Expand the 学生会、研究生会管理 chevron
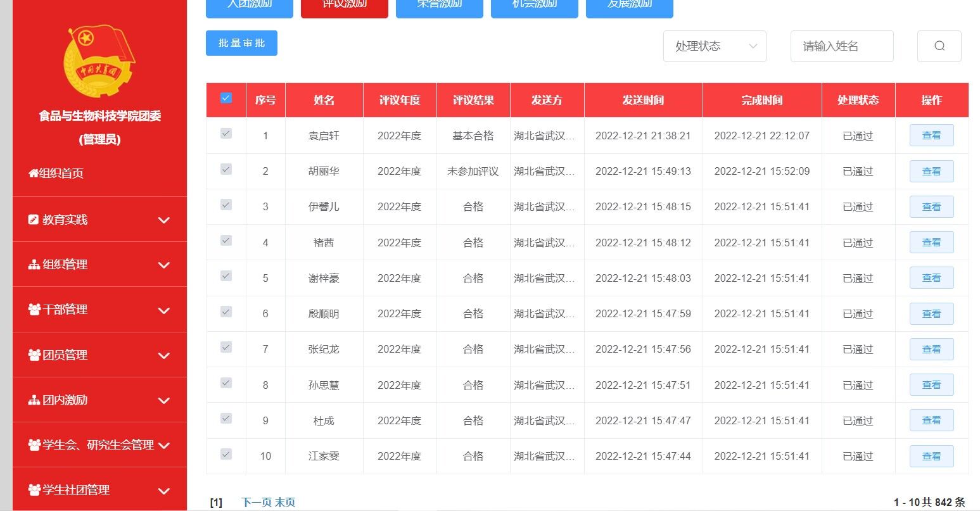This screenshot has height=511, width=980. (x=163, y=445)
